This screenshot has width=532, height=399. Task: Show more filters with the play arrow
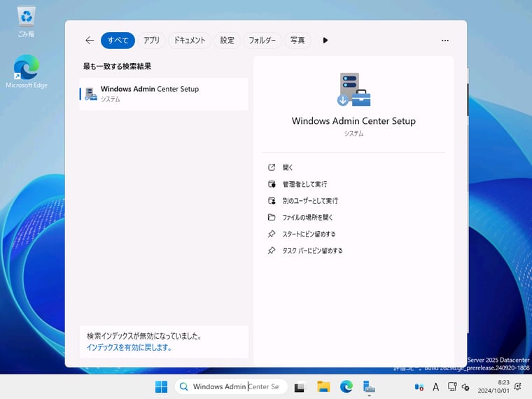click(x=325, y=41)
